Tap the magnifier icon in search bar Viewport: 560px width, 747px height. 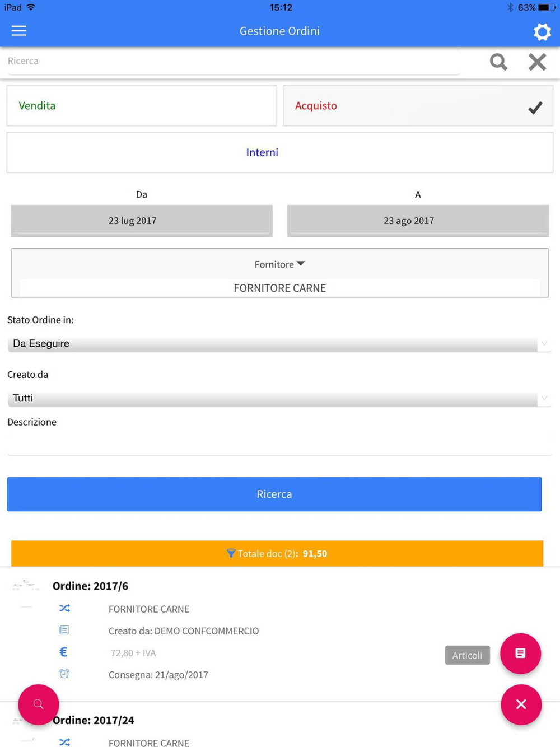(x=498, y=62)
